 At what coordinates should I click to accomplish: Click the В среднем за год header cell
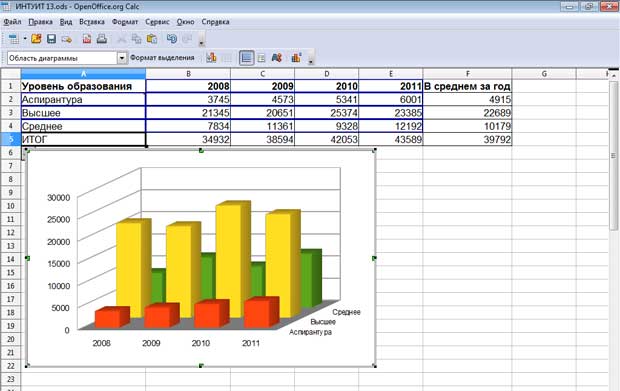[467, 86]
